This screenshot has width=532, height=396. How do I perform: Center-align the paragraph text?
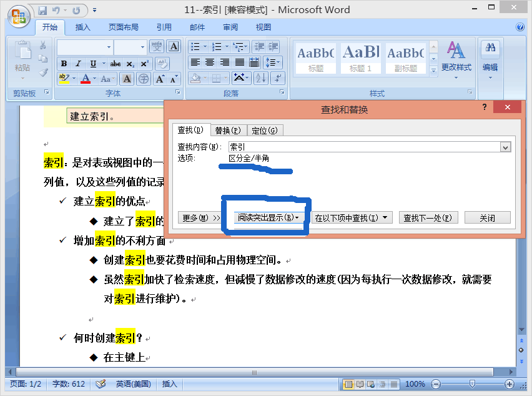pyautogui.click(x=210, y=62)
